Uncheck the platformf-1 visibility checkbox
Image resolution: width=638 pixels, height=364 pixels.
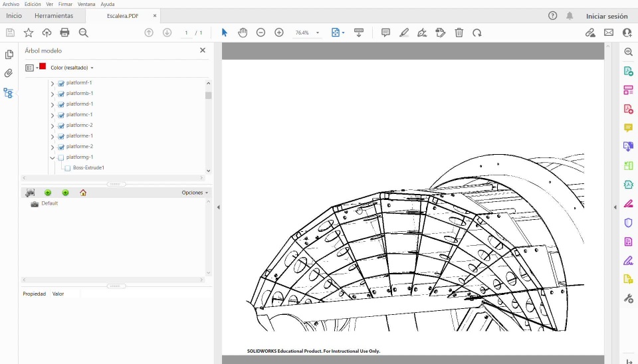tap(61, 83)
